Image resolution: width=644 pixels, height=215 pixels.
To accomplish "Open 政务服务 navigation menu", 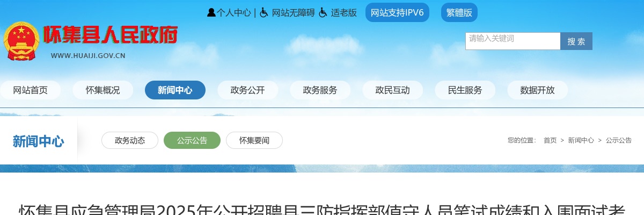I will pyautogui.click(x=320, y=90).
